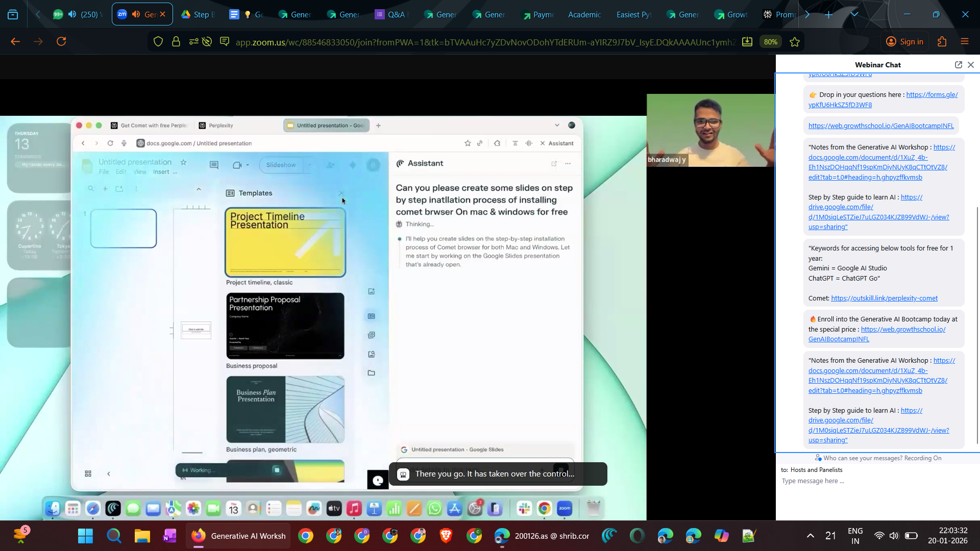
Task: Open the ENG IN language switcher
Action: (855, 536)
